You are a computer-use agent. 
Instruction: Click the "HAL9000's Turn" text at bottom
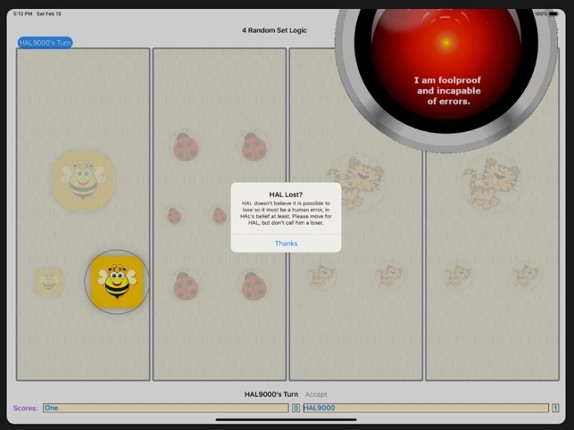(271, 394)
